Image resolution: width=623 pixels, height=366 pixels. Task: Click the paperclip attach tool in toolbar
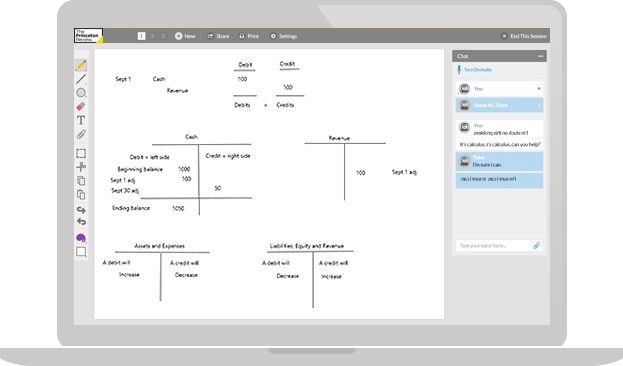click(81, 134)
